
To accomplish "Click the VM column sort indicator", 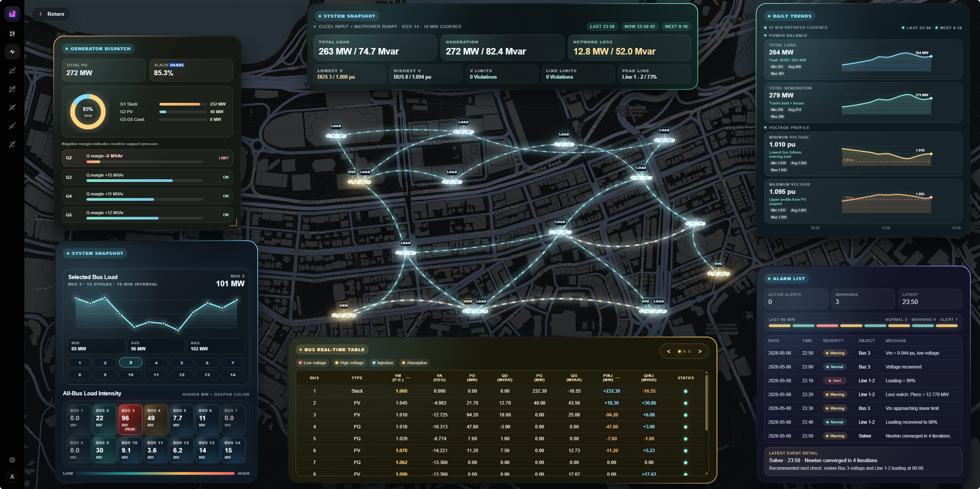I will click(408, 378).
